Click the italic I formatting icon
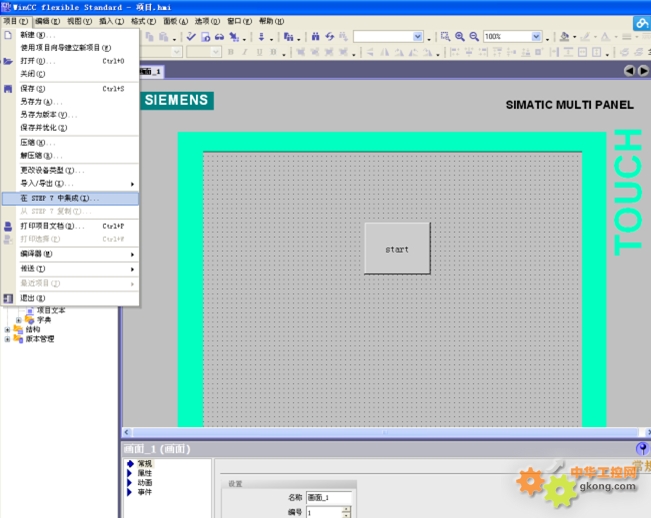 [x=245, y=52]
